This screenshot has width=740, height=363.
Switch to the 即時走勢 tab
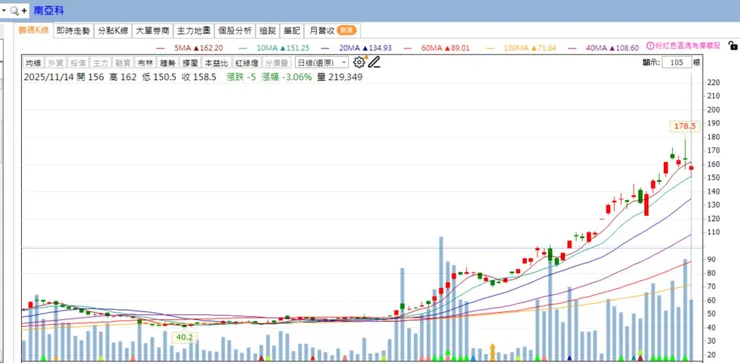click(x=73, y=31)
